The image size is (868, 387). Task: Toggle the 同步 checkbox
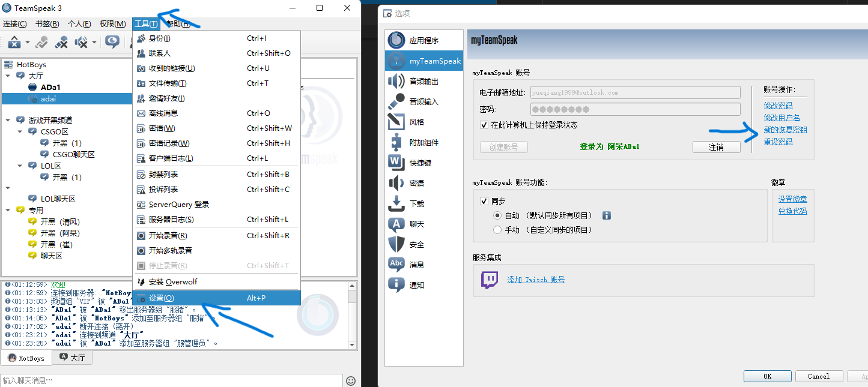[484, 201]
